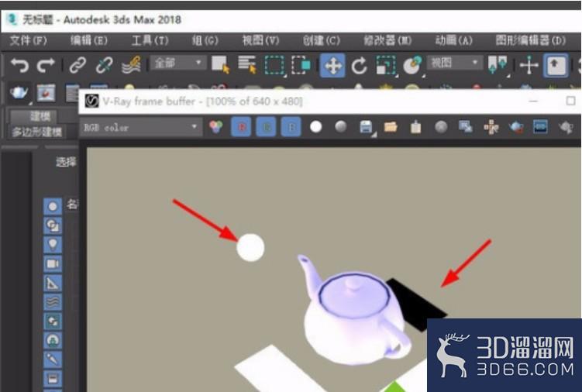Click the blue screen icon near VFB toolbar end
This screenshot has width=582, height=392.
tap(540, 127)
